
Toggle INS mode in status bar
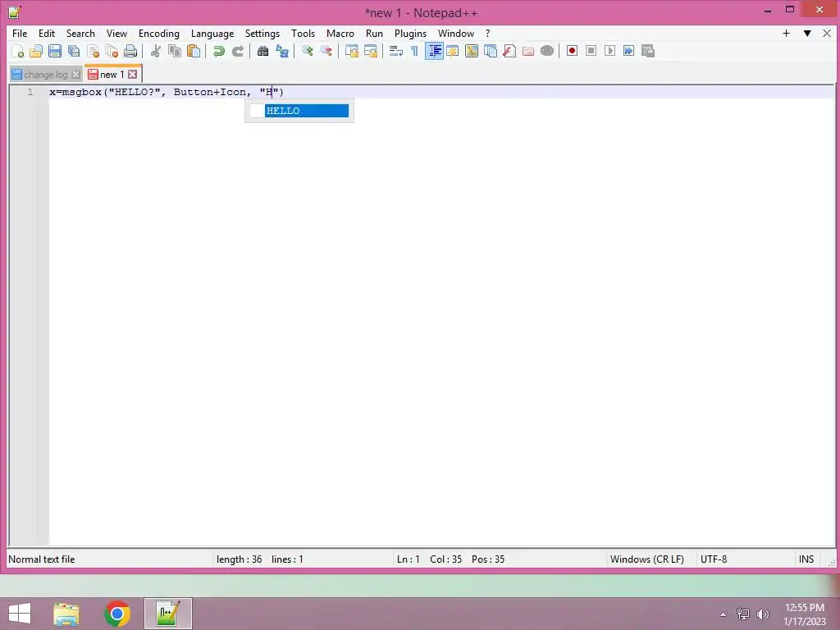pyautogui.click(x=806, y=559)
